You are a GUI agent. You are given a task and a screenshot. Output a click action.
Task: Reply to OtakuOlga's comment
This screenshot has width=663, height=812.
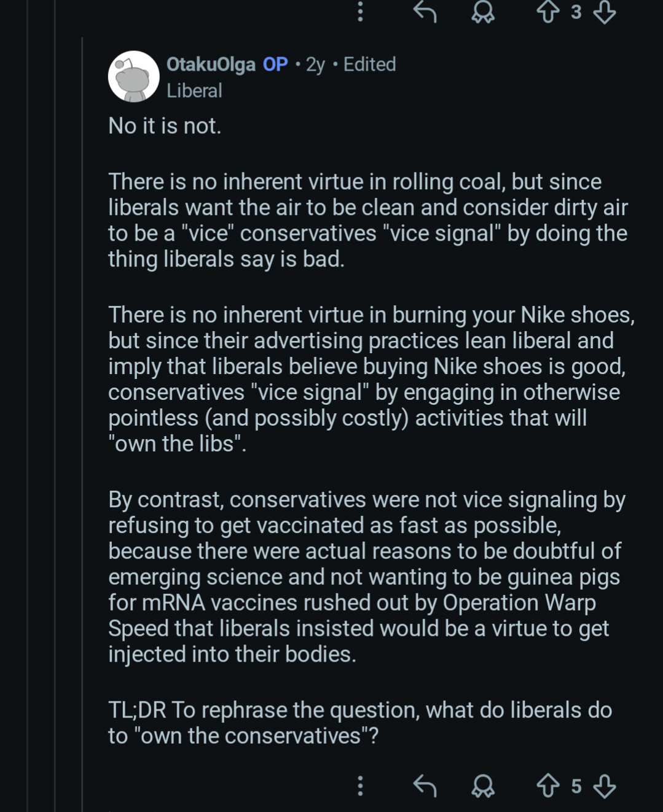[425, 786]
